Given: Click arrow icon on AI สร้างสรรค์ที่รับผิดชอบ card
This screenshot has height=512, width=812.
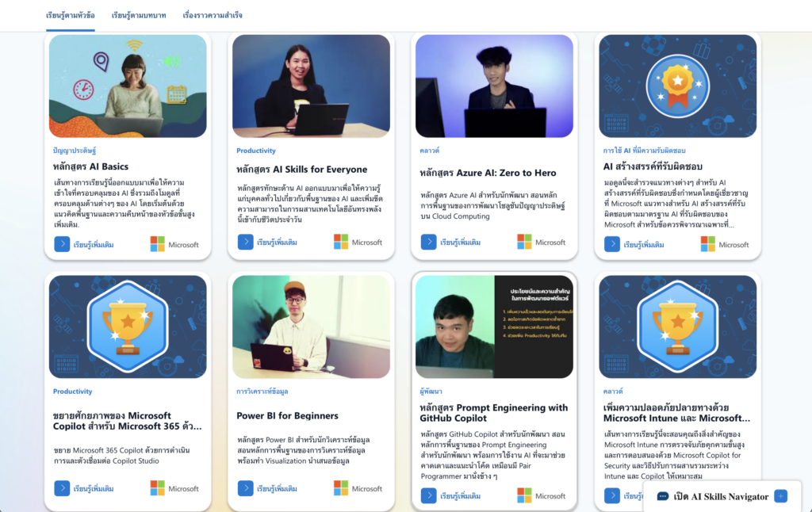Looking at the screenshot, I should [612, 244].
